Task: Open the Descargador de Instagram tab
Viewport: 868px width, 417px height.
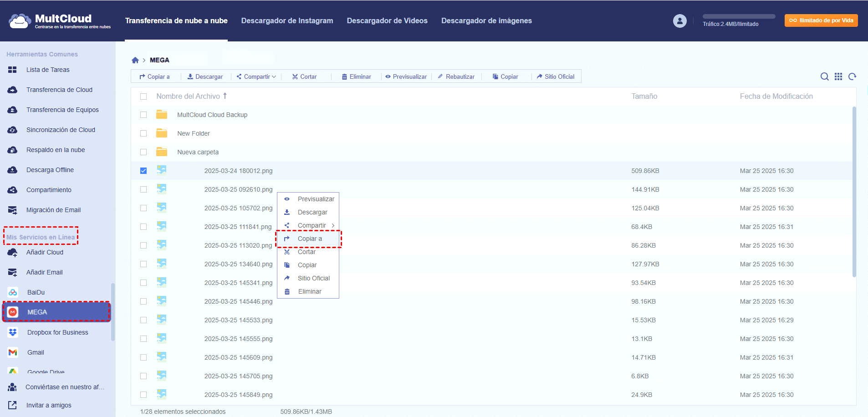Action: tap(287, 21)
